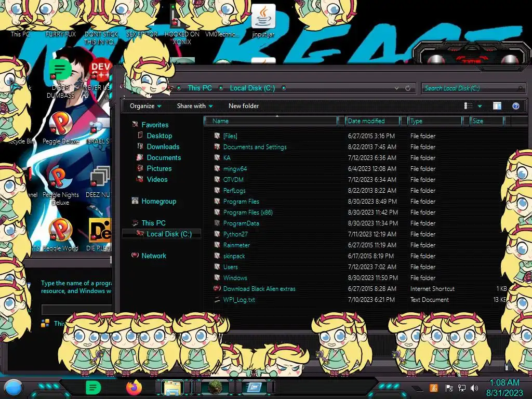Select This PC in the navigation pane
Viewport: 532px width, 399px height.
coord(153,223)
